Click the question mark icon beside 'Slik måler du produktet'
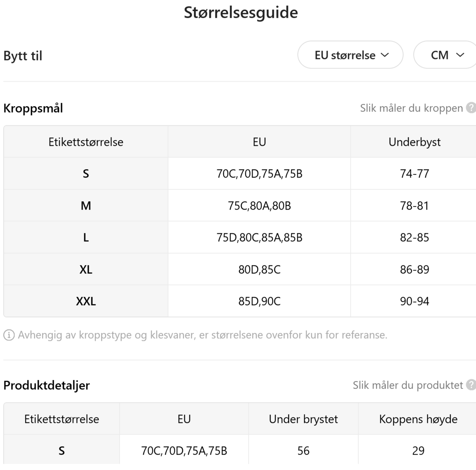This screenshot has width=476, height=470. [471, 385]
